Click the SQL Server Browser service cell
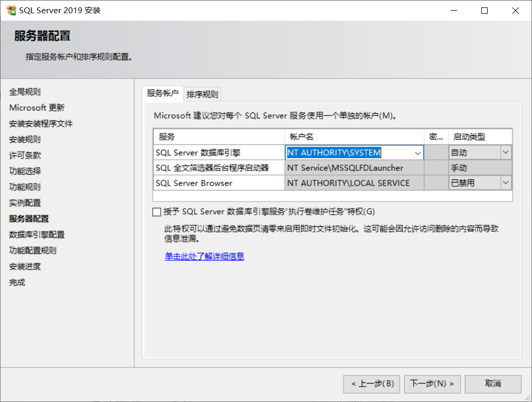The height and width of the screenshot is (402, 532). (x=219, y=183)
